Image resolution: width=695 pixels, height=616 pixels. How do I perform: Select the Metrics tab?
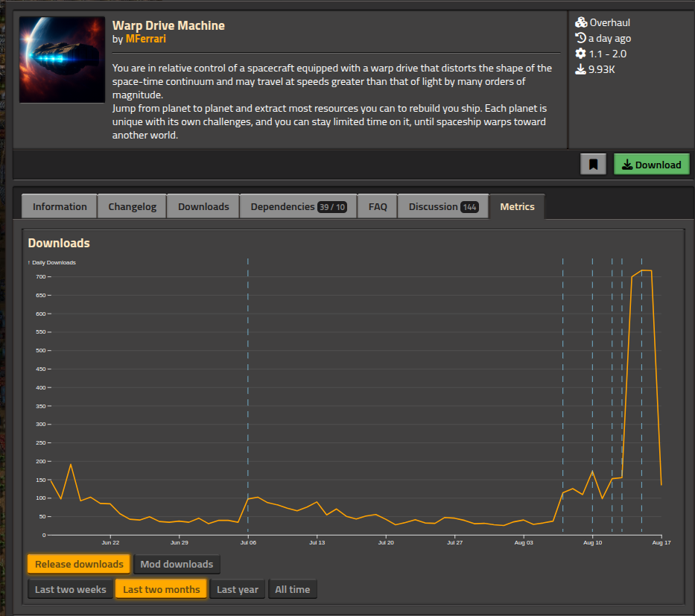pos(517,206)
